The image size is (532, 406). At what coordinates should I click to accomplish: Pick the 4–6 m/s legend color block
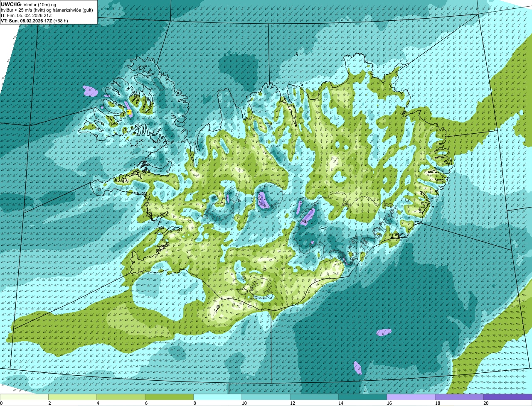click(x=121, y=397)
